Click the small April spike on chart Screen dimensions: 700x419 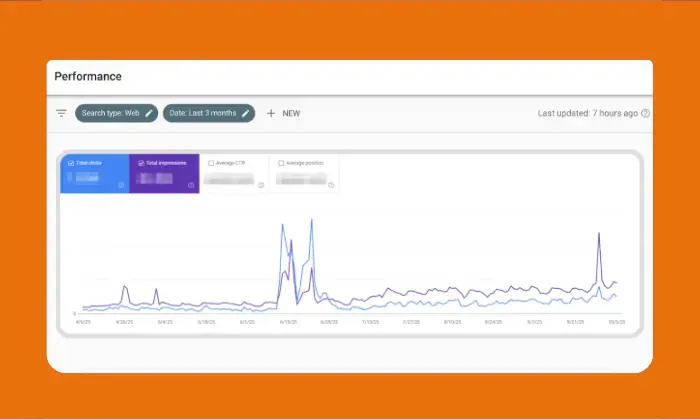[125, 287]
